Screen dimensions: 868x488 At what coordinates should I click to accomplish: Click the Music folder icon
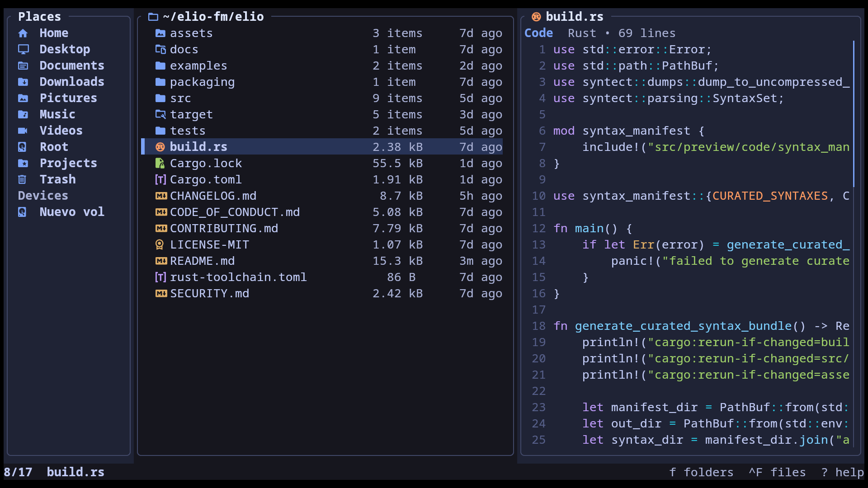point(23,115)
